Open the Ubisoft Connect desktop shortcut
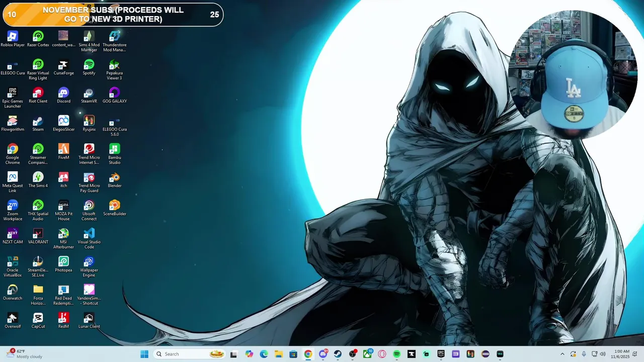The height and width of the screenshot is (362, 644). [89, 210]
